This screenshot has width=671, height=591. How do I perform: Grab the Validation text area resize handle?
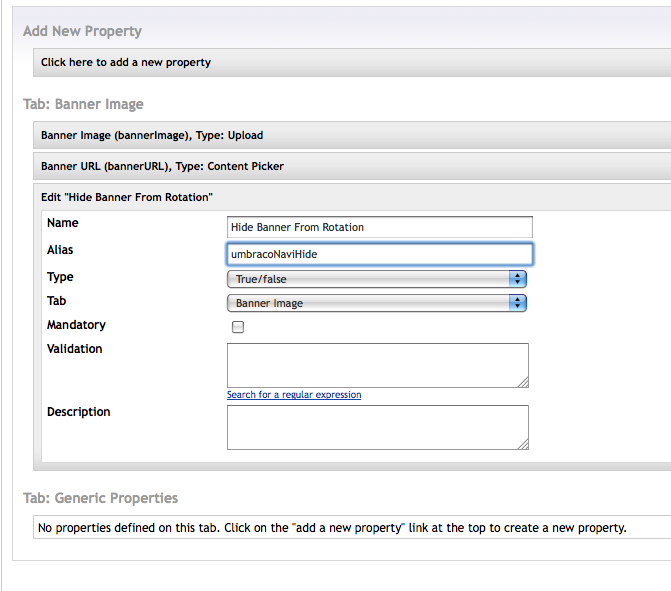tap(522, 381)
